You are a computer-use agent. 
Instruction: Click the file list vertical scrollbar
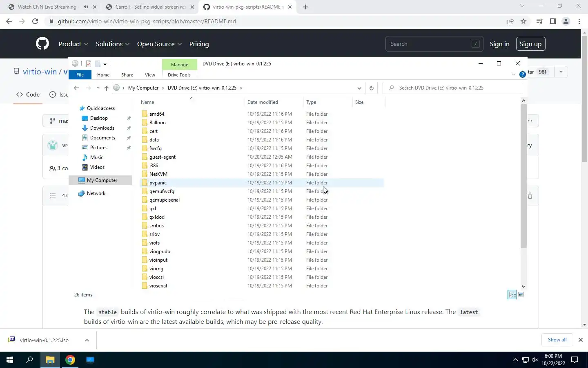[523, 176]
